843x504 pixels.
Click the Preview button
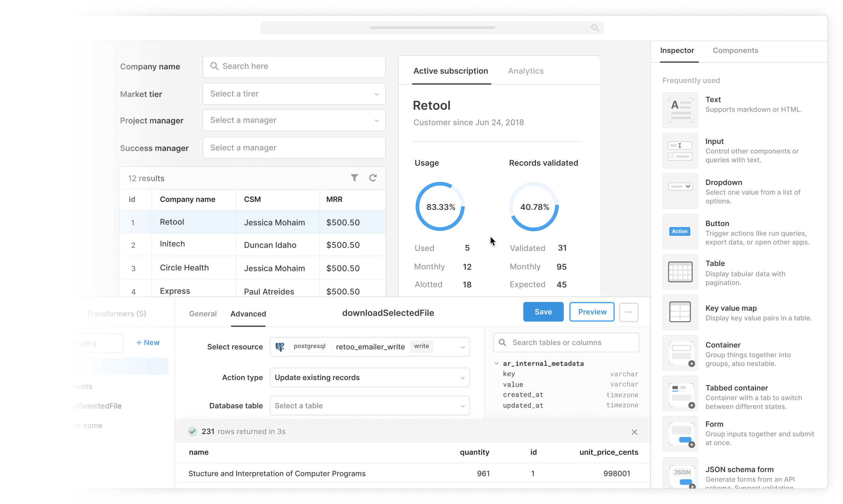click(x=592, y=311)
